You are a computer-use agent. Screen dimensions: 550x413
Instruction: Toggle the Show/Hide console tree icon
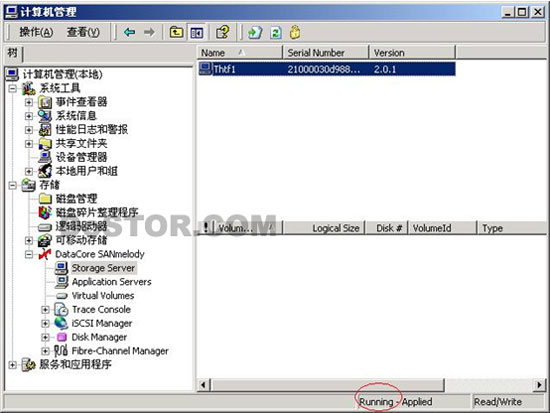[196, 33]
